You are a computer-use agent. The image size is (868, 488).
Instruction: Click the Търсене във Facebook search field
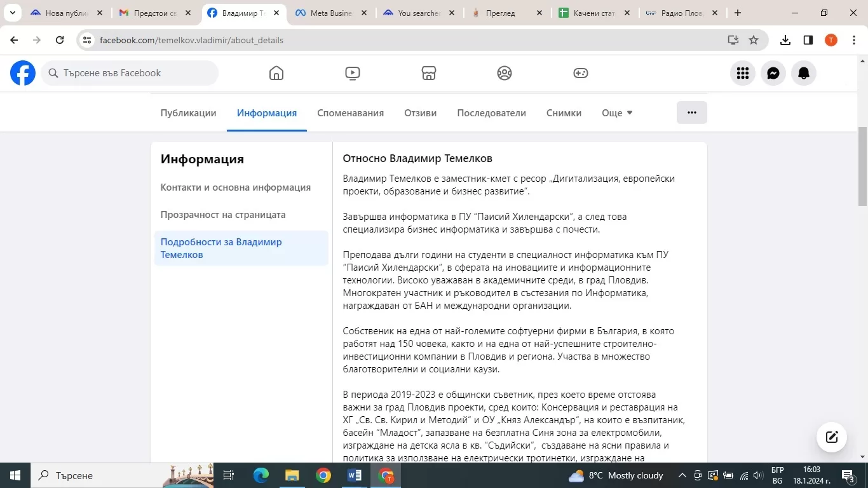tap(130, 73)
